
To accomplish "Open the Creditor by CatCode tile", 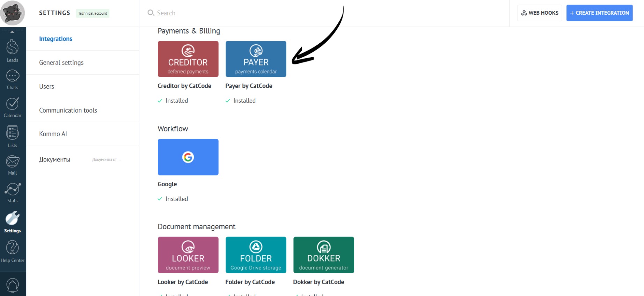I will click(188, 59).
